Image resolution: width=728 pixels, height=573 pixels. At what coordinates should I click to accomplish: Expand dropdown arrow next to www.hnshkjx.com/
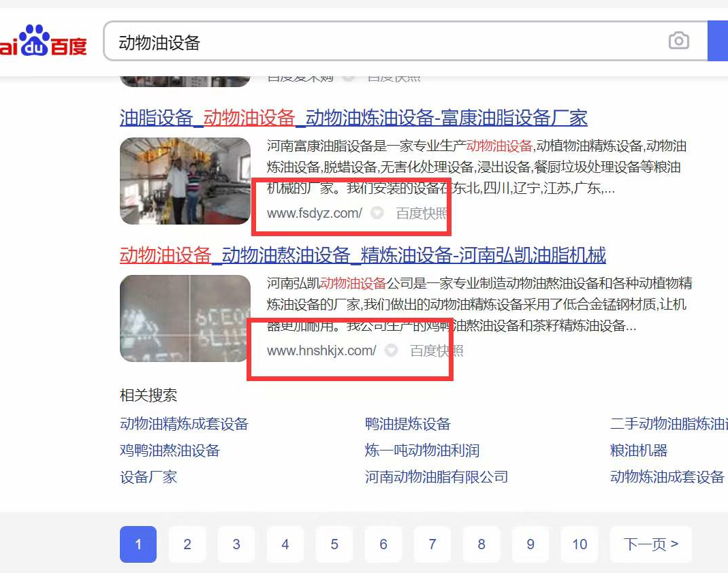(392, 350)
